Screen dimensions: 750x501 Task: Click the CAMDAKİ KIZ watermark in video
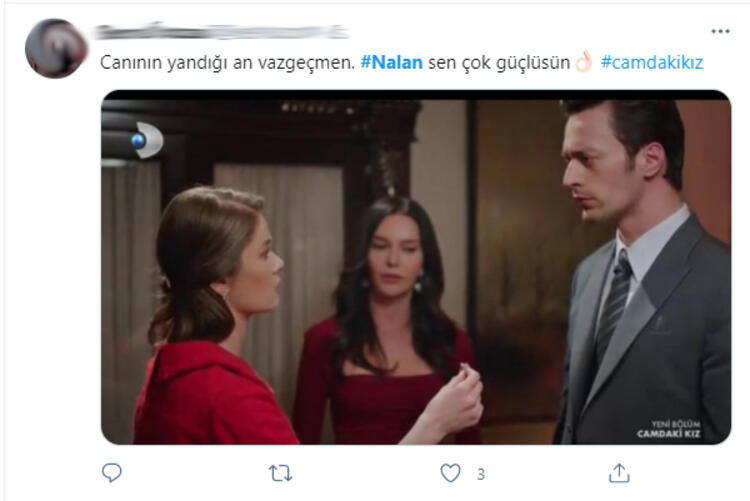pyautogui.click(x=668, y=429)
